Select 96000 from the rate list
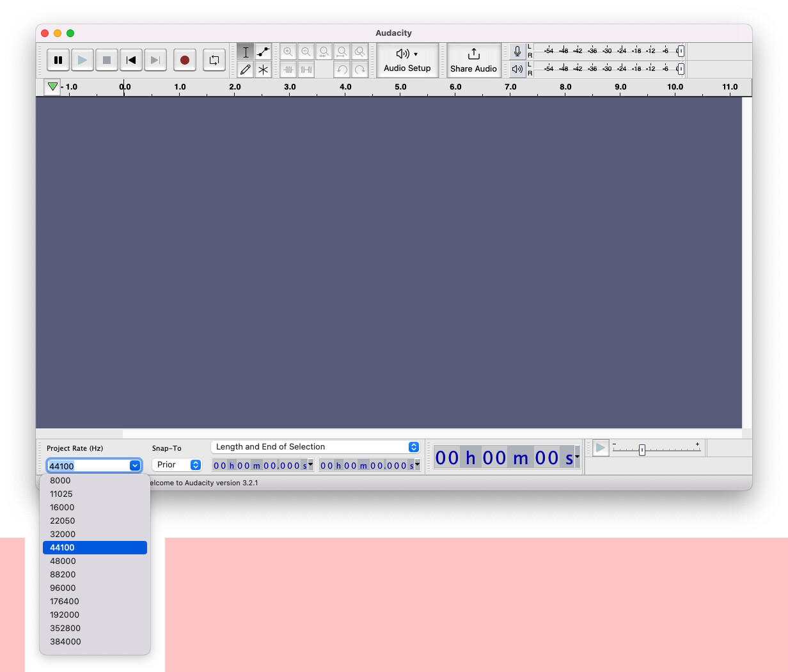 [95, 588]
